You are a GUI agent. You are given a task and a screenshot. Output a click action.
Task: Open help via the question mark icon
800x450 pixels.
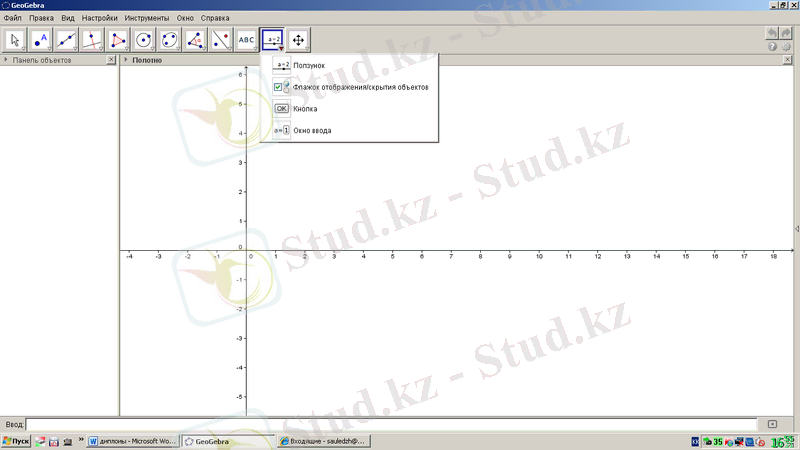[772, 46]
